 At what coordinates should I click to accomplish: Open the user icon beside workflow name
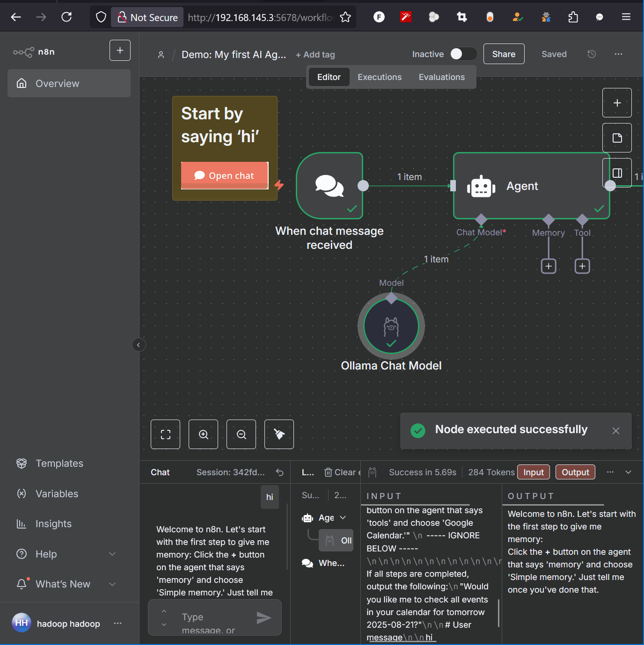161,55
